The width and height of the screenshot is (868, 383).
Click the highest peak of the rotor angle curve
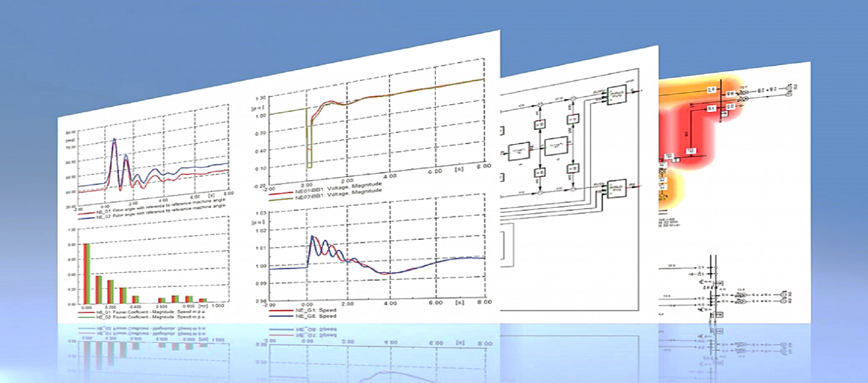click(114, 140)
